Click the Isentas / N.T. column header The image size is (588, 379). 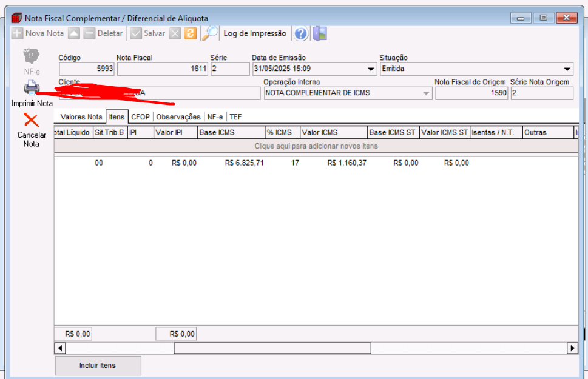(x=496, y=133)
